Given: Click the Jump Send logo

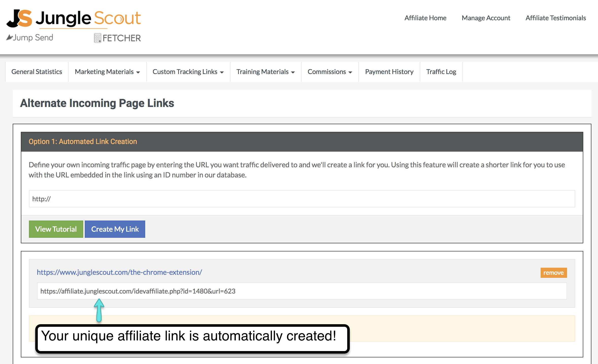Looking at the screenshot, I should [x=30, y=38].
